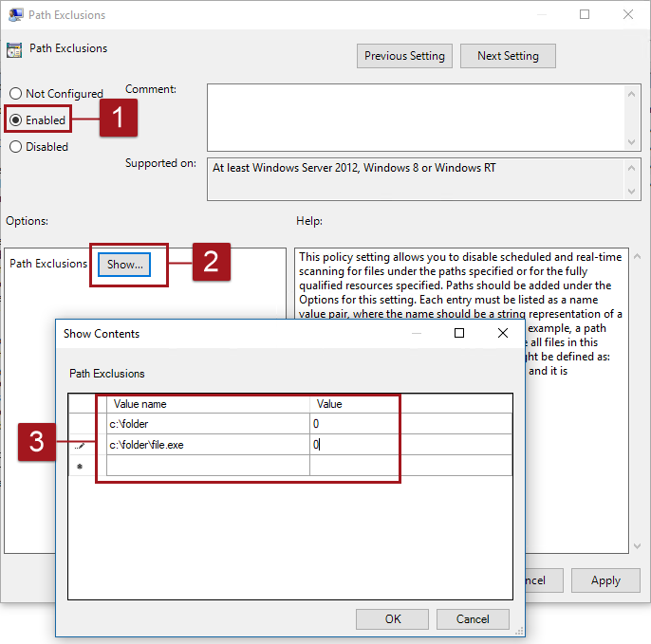Click the pencil edit row indicator

click(82, 445)
